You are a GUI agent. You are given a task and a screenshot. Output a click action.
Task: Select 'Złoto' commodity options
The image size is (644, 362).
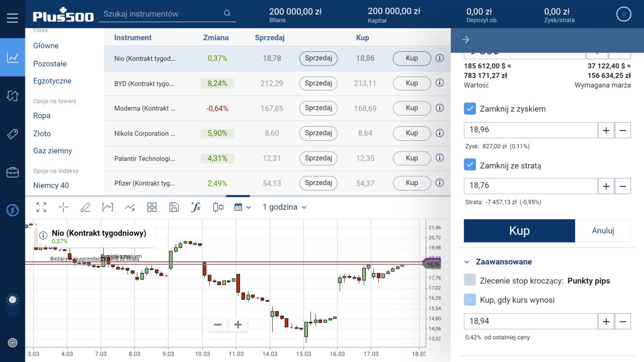pyautogui.click(x=42, y=134)
